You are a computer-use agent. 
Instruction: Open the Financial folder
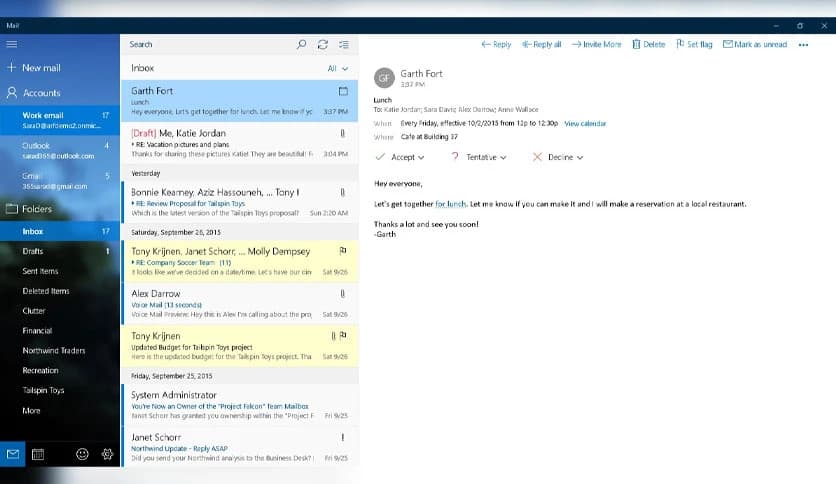[x=60, y=330]
